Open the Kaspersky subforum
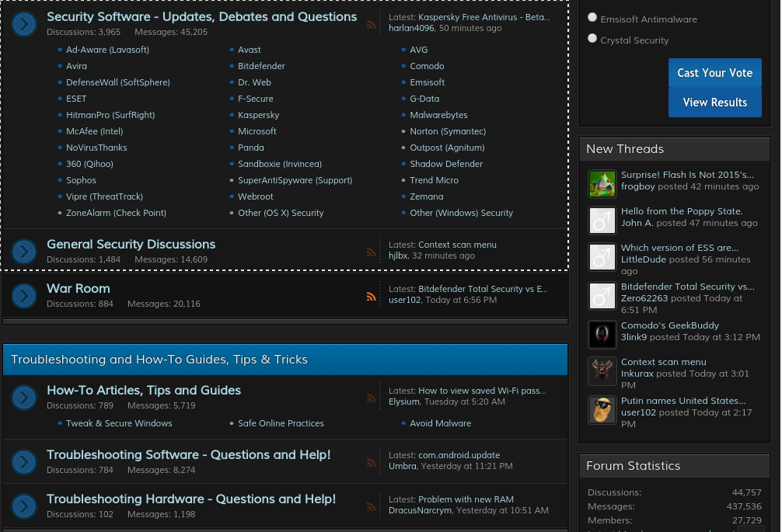 (x=258, y=115)
